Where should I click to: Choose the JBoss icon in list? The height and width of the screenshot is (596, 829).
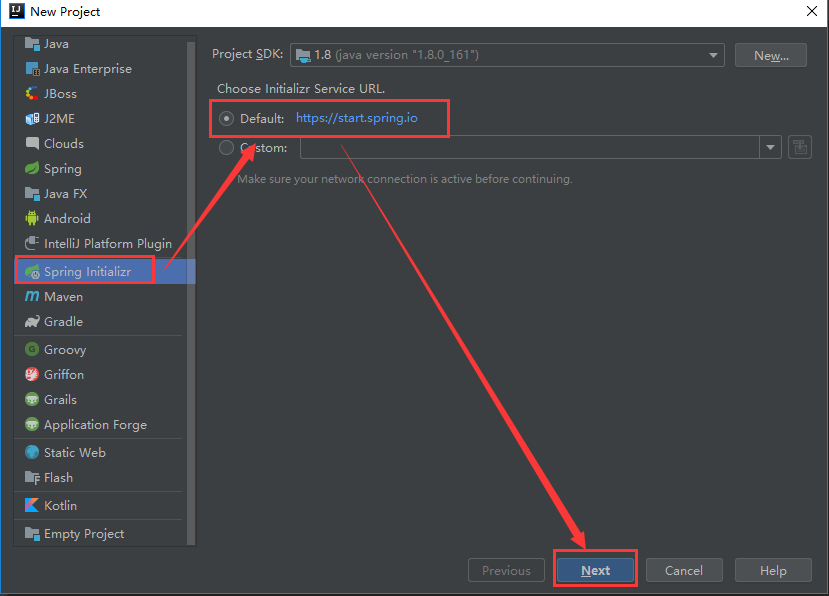tap(32, 94)
